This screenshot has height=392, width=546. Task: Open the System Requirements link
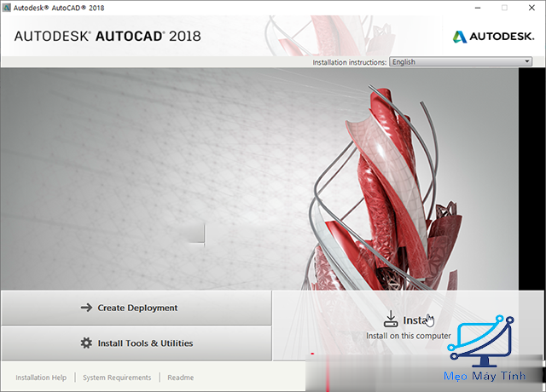(x=117, y=378)
